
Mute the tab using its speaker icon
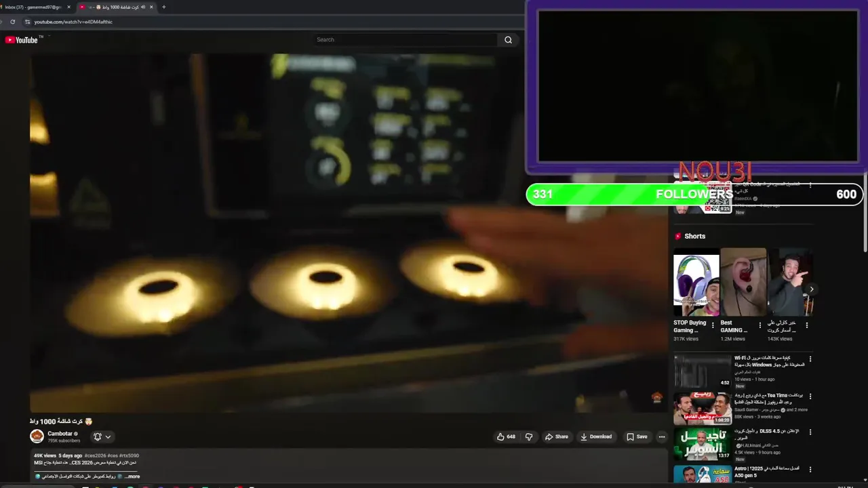pos(143,7)
